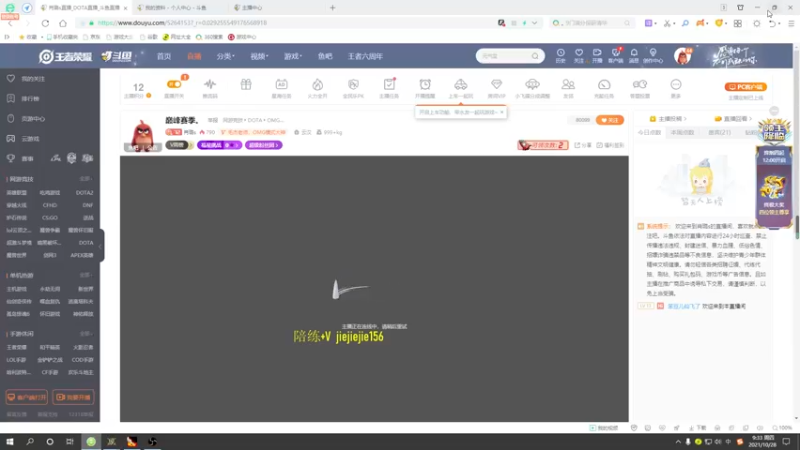Click the scissors screenshot browser icon
This screenshot has height=450, width=800.
click(x=666, y=23)
